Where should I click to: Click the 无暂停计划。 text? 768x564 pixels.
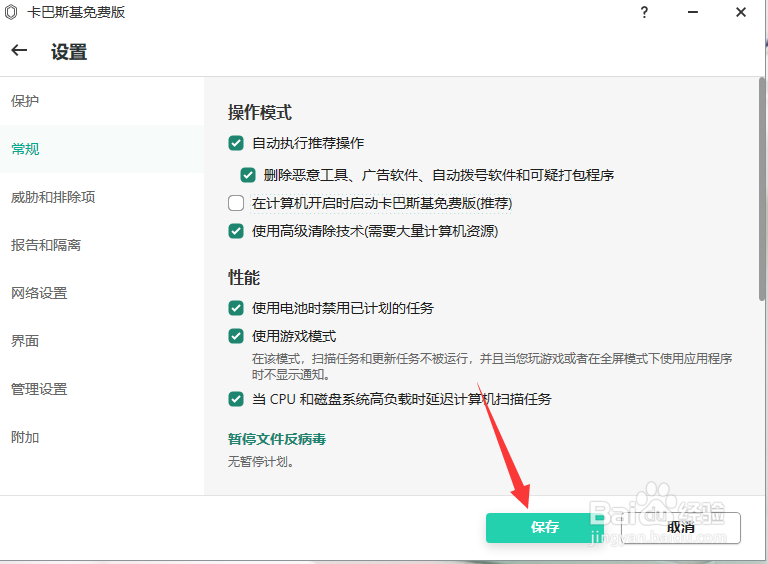(x=261, y=461)
